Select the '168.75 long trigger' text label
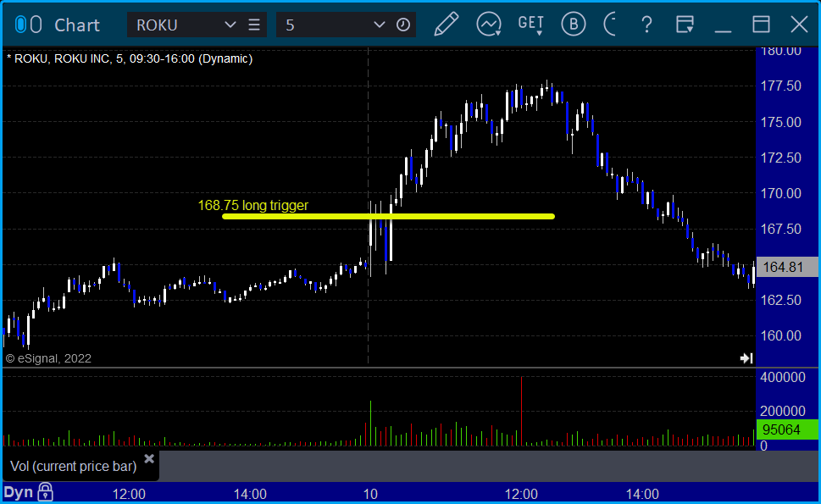 [x=252, y=205]
